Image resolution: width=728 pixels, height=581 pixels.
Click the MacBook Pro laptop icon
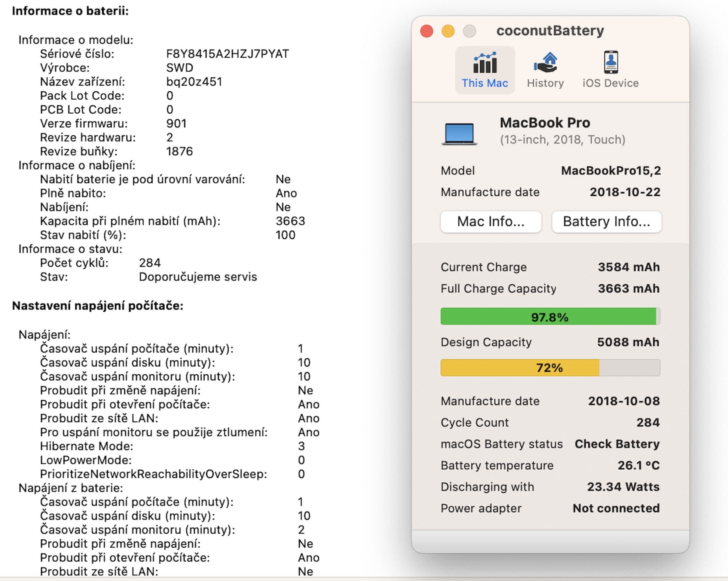point(459,134)
